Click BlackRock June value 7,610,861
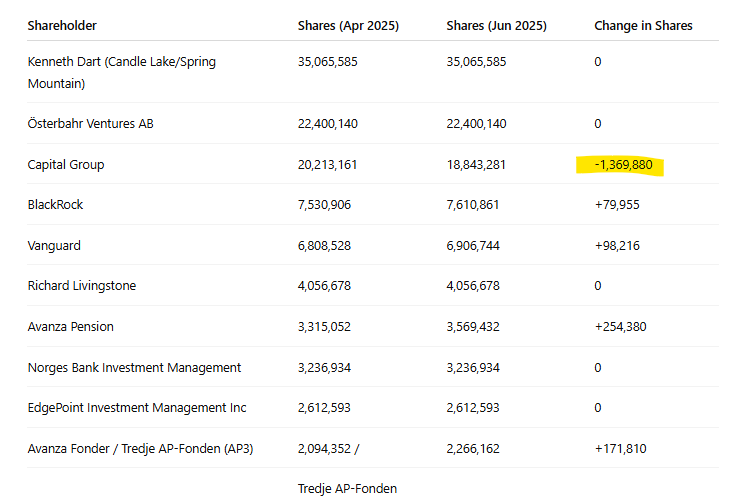The image size is (742, 504). [473, 204]
